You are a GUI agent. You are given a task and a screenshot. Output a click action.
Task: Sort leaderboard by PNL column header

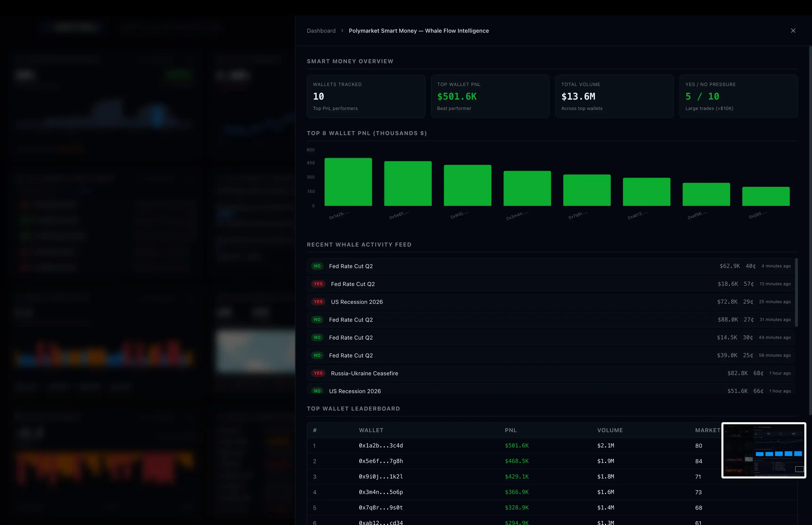pyautogui.click(x=511, y=430)
